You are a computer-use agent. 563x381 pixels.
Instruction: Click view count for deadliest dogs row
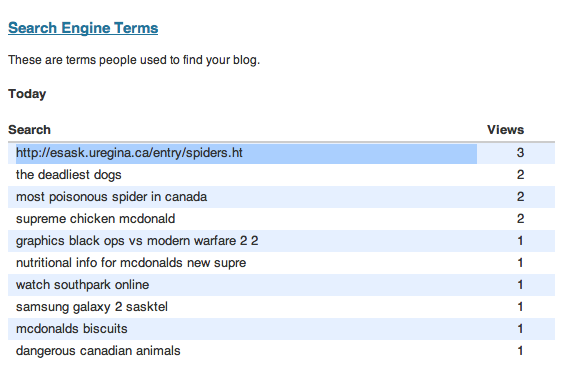(520, 175)
